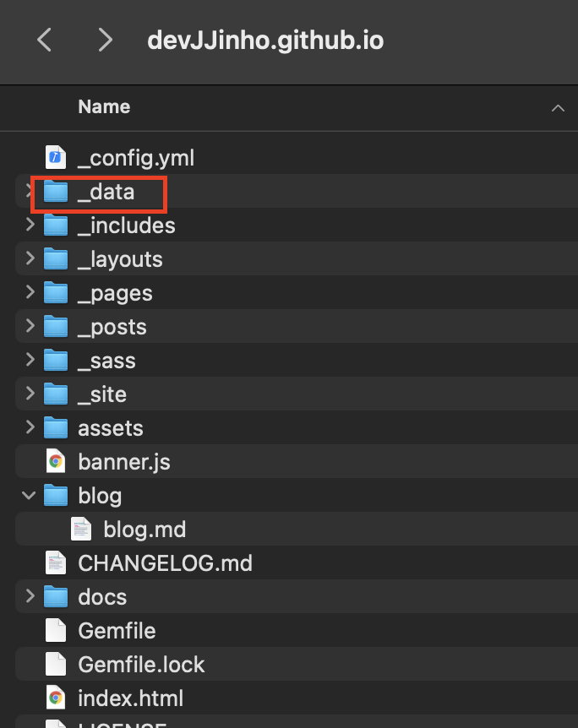Select the _data folder name

pyautogui.click(x=106, y=192)
